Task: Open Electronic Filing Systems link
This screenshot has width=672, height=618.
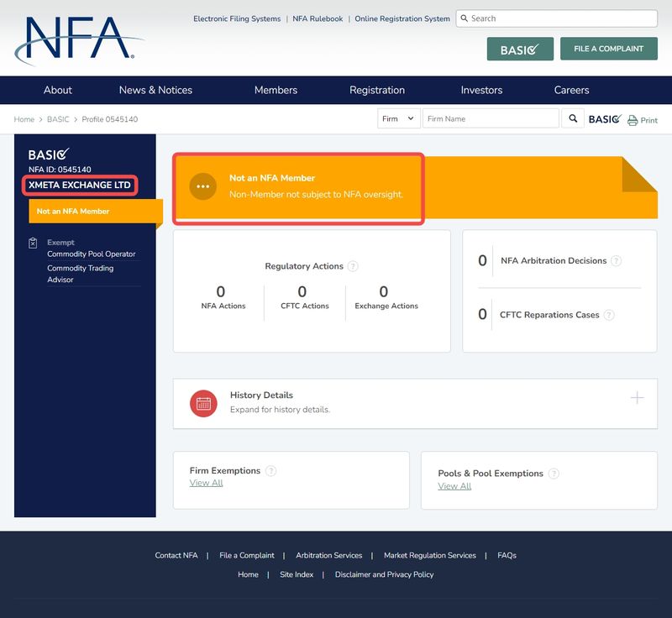Action: click(237, 18)
